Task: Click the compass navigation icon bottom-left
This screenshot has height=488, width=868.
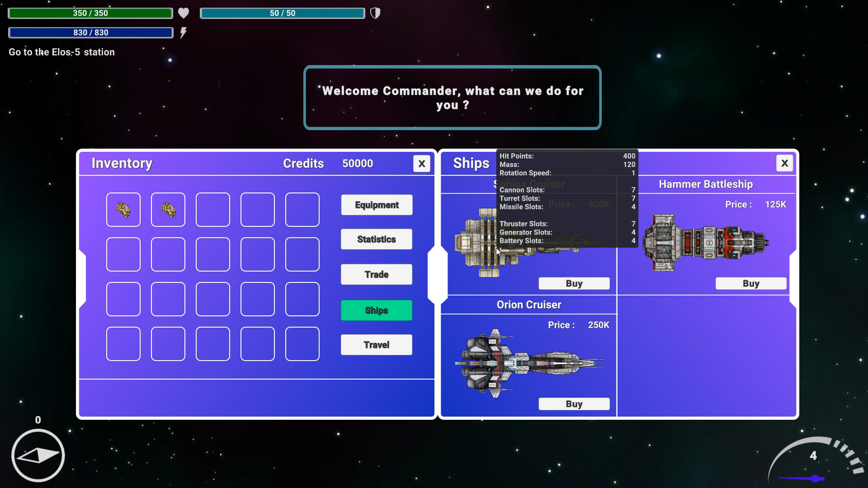Action: click(x=38, y=454)
